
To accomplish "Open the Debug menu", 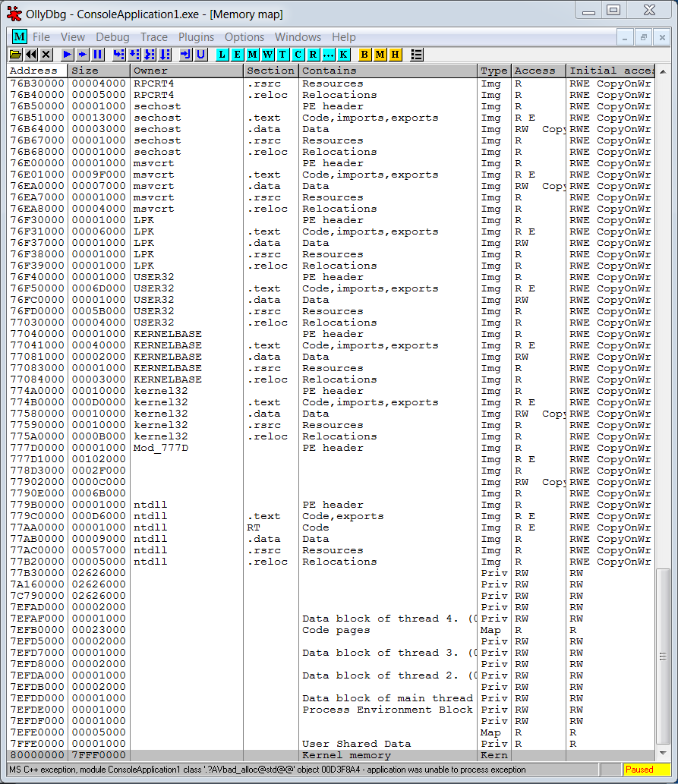I will point(112,37).
